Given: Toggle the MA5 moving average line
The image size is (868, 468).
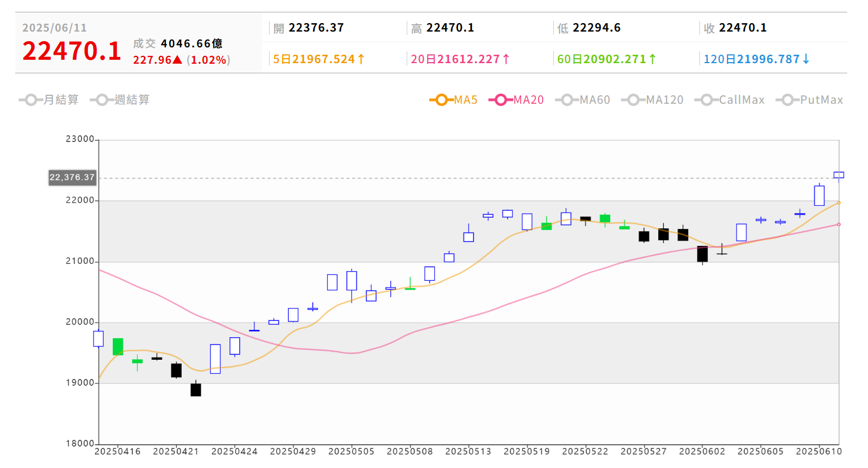Looking at the screenshot, I should pyautogui.click(x=453, y=100).
